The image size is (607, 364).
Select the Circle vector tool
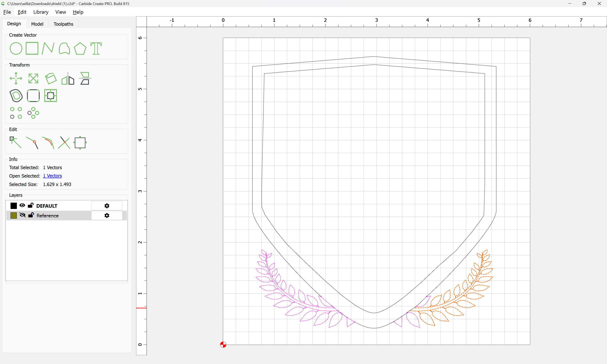coord(16,48)
